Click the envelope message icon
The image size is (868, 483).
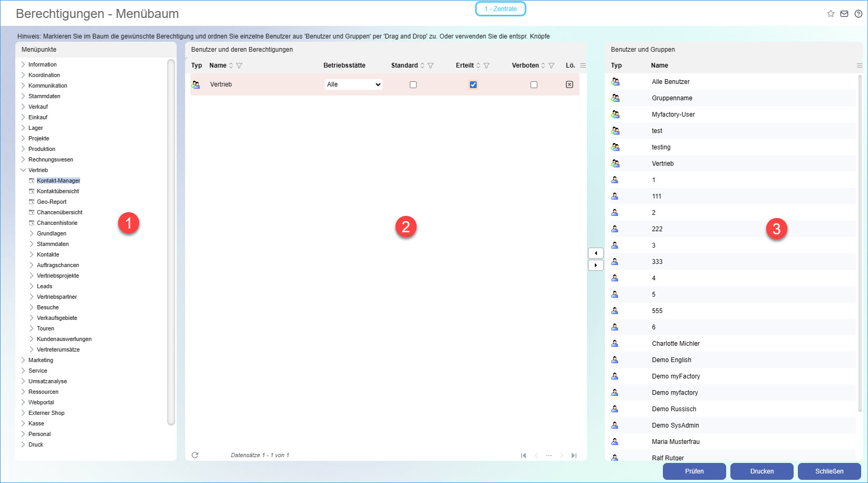pyautogui.click(x=844, y=14)
